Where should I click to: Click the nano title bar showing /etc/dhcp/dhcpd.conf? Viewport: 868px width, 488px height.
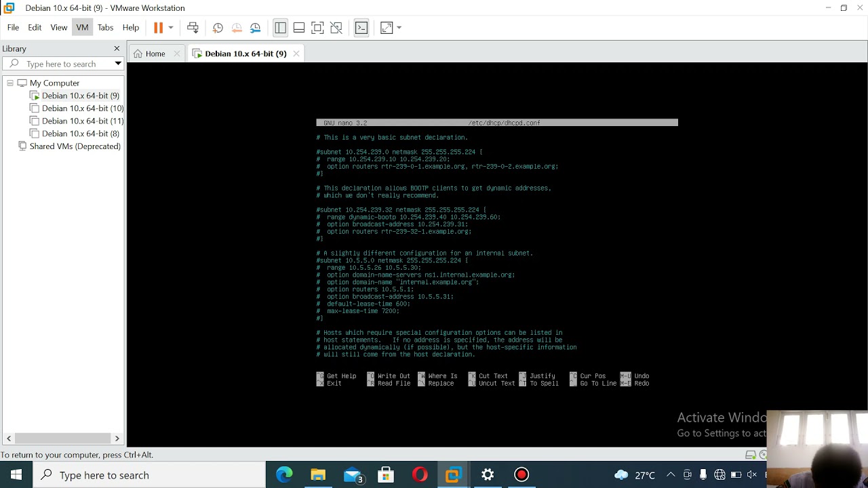[x=496, y=123]
